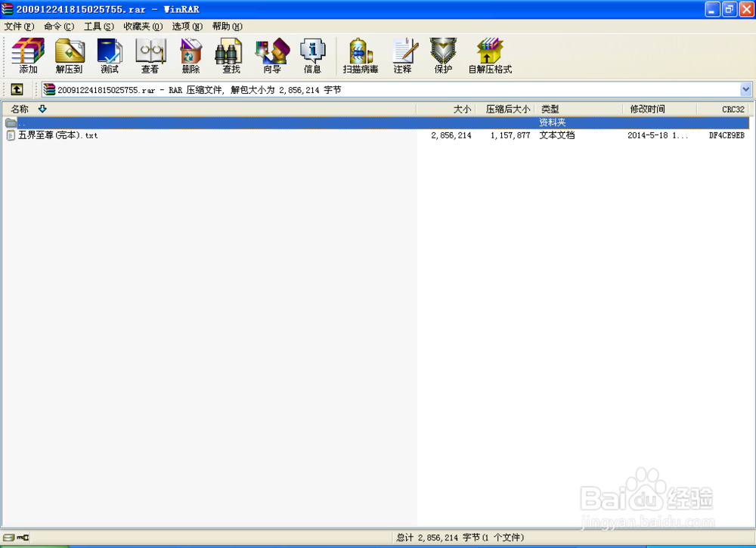Open the 工具(S) menu
Viewport: 756px width, 548px height.
(x=99, y=26)
